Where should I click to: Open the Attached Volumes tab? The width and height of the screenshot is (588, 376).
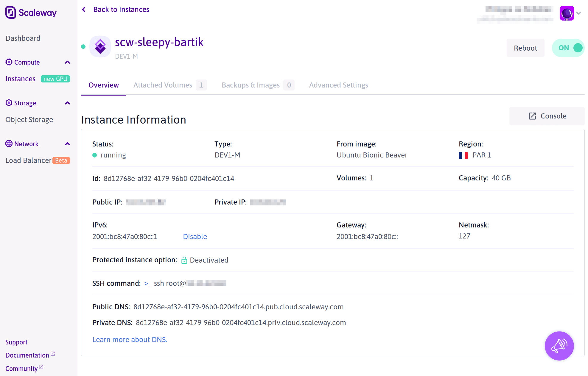tap(170, 85)
